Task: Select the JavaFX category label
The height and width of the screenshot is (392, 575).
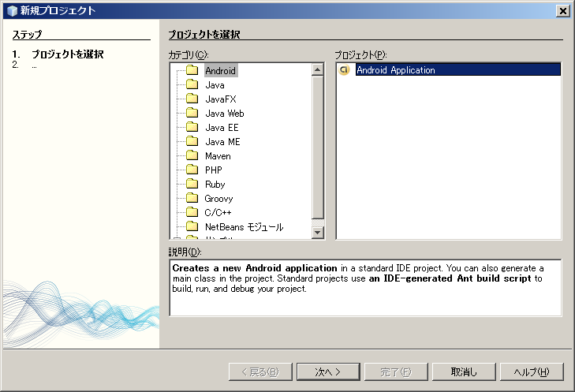Action: click(x=220, y=99)
